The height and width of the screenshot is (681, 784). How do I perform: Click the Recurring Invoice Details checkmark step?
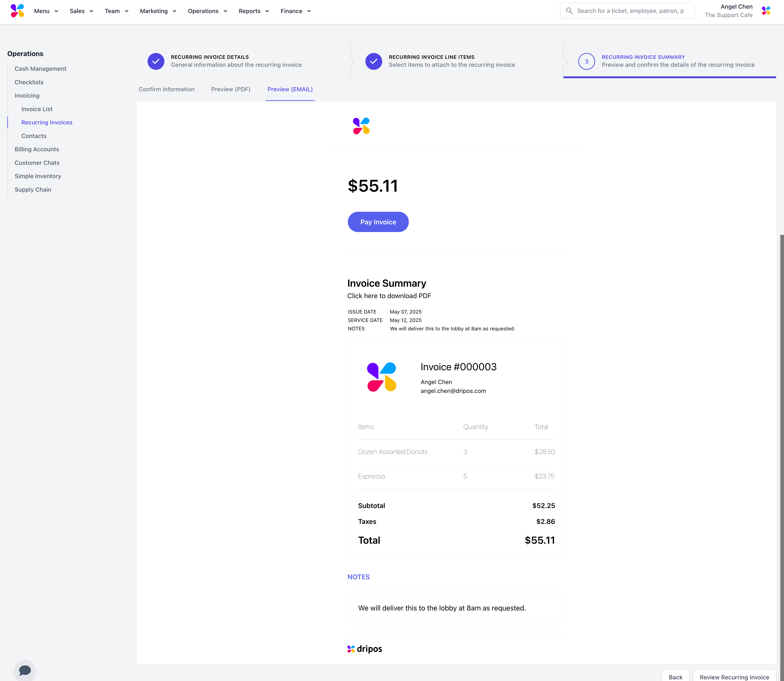coord(156,61)
